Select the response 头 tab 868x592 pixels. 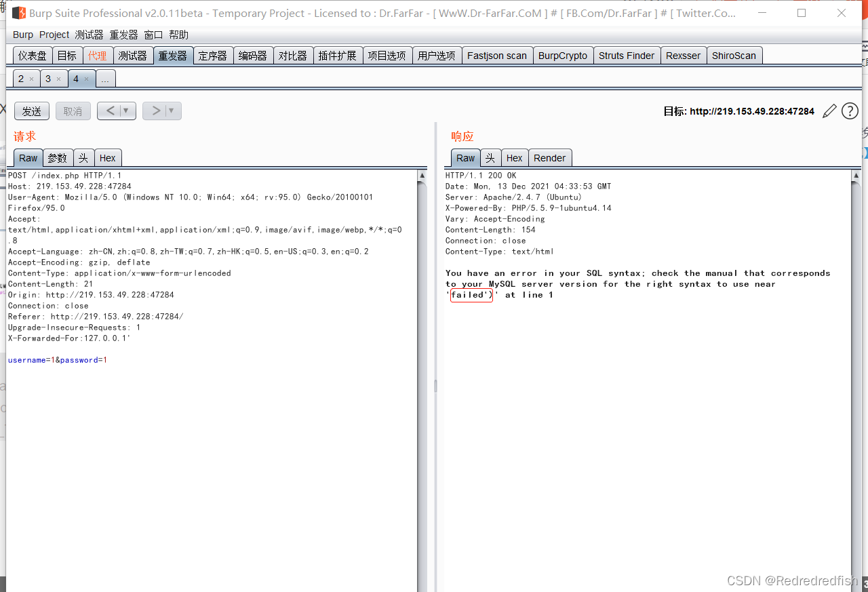(x=490, y=158)
